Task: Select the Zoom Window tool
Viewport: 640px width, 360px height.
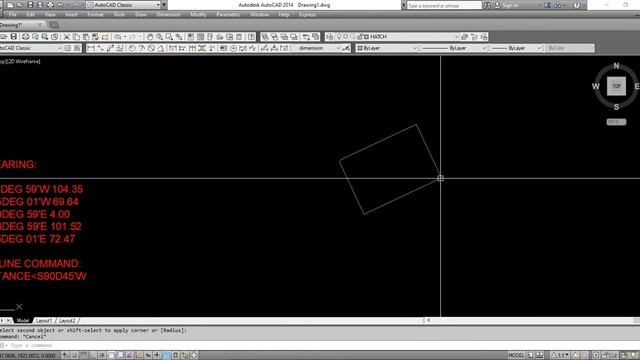Action: (169, 37)
